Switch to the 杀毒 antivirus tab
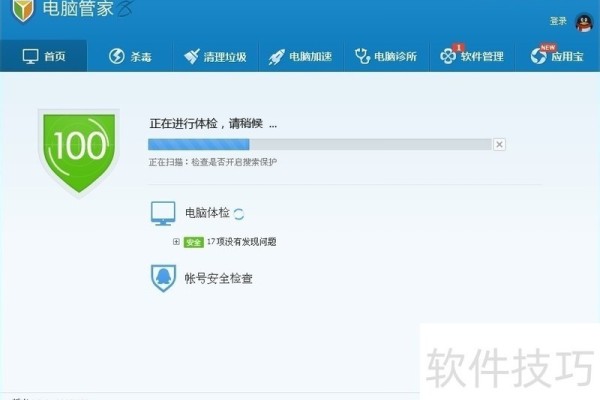600x400 pixels. click(130, 56)
